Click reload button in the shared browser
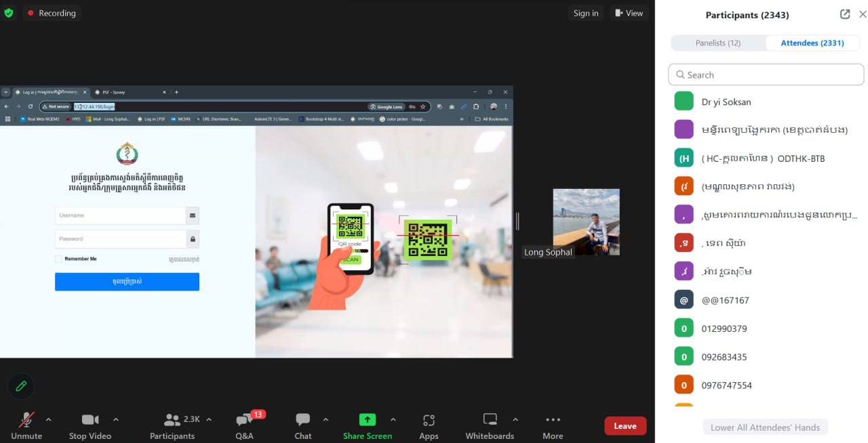Image resolution: width=868 pixels, height=443 pixels. tap(31, 106)
